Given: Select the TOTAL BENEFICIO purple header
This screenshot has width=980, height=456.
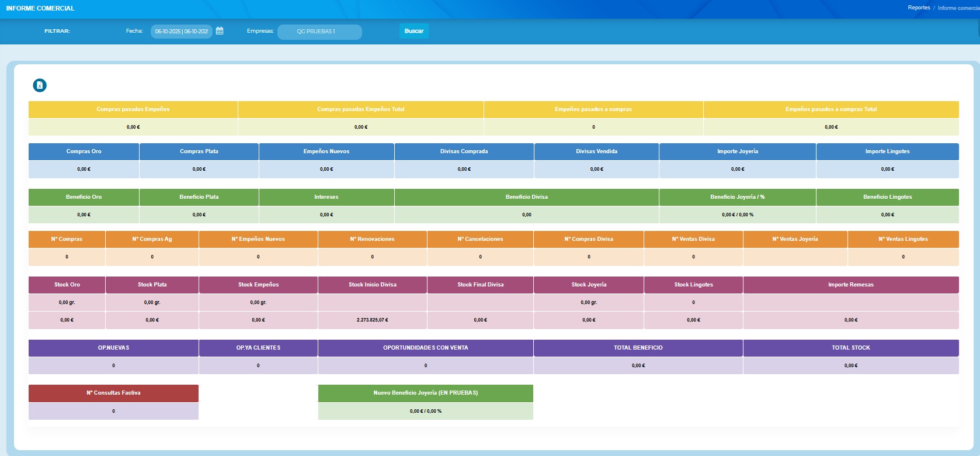Looking at the screenshot, I should point(638,348).
